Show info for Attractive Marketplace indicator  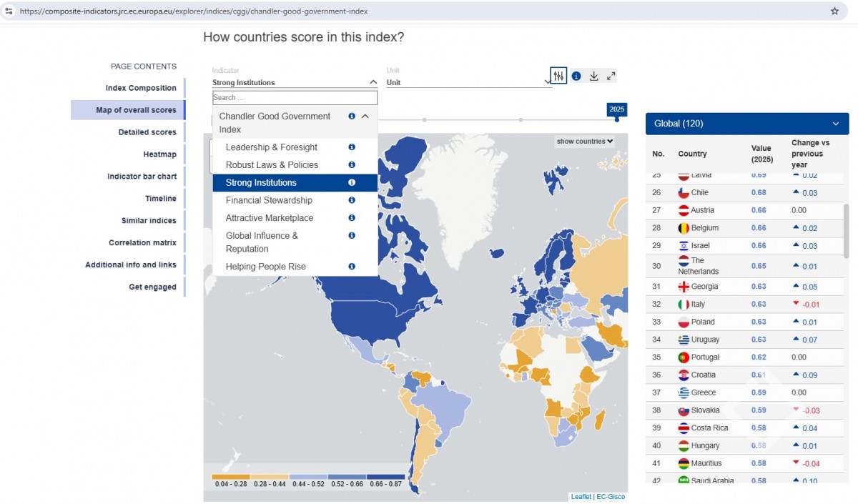tap(352, 218)
